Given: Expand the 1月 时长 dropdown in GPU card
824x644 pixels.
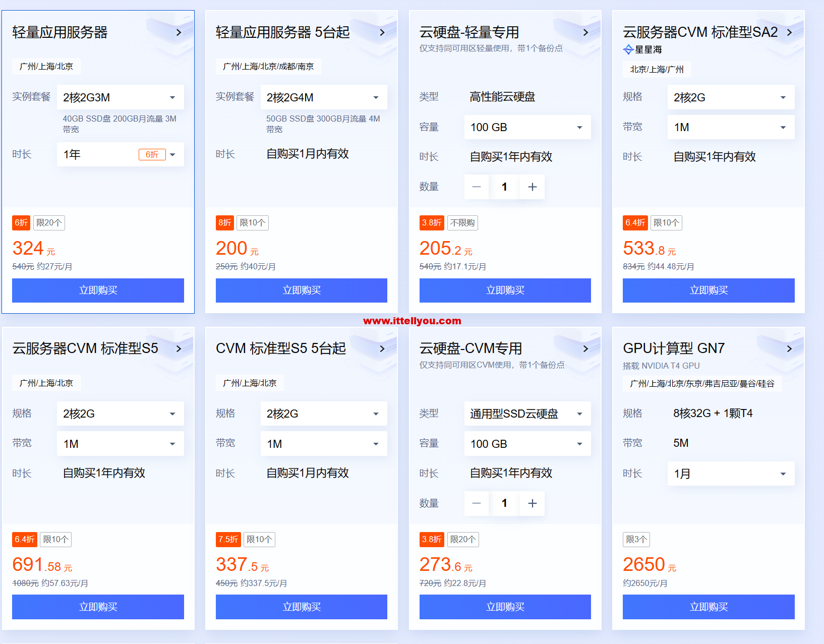Looking at the screenshot, I should 731,474.
